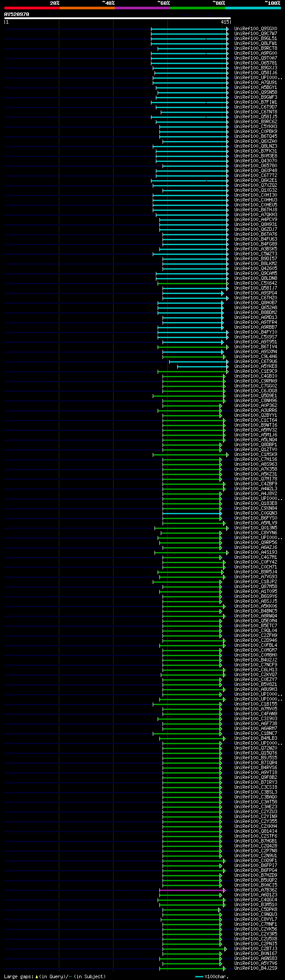285x980 pixels.
Task: Select hit label UniRef100_C5YKH3
Action: coord(256,126)
